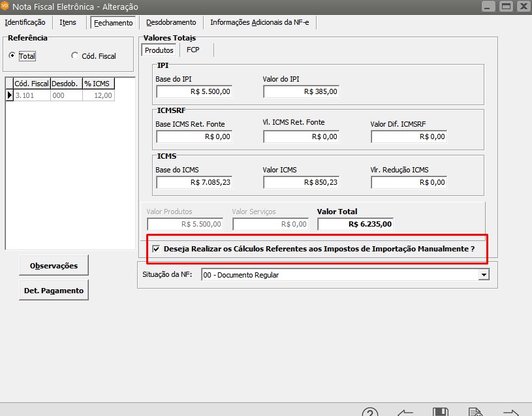The image size is (532, 416).
Task: Open the Itens tab
Action: pos(68,22)
